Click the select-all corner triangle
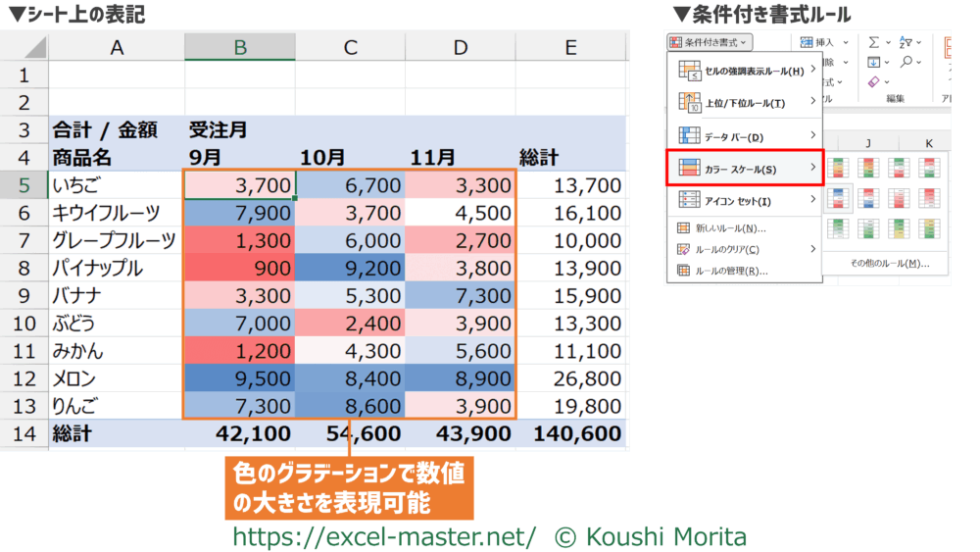This screenshot has height=552, width=980. 35,47
